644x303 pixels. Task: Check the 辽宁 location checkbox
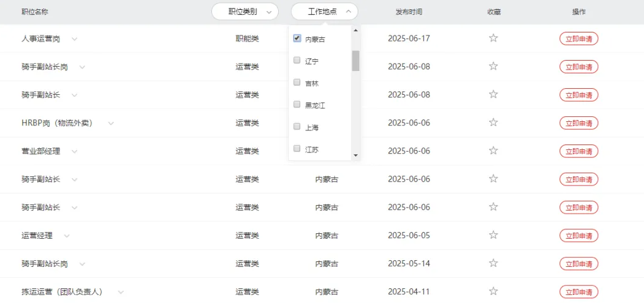(297, 61)
